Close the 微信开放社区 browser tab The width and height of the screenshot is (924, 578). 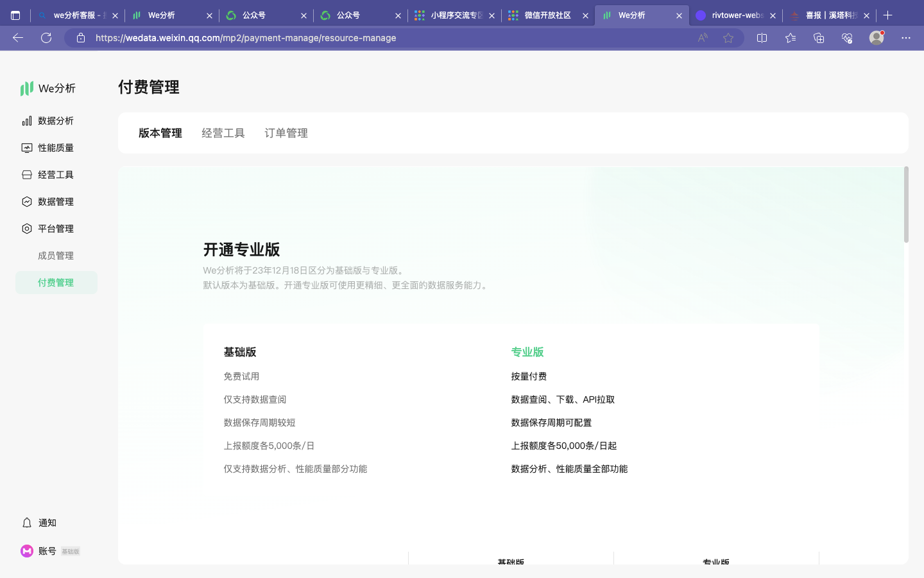coord(585,15)
